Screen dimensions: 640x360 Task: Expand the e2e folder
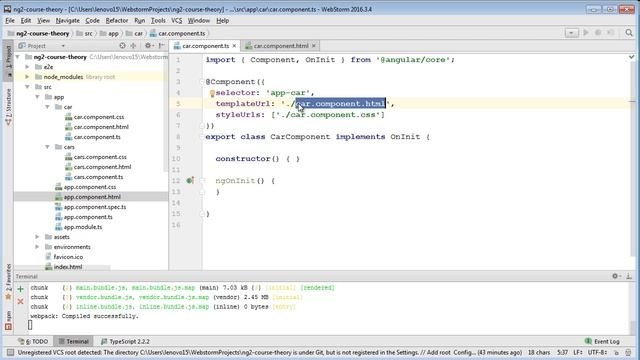pos(27,67)
